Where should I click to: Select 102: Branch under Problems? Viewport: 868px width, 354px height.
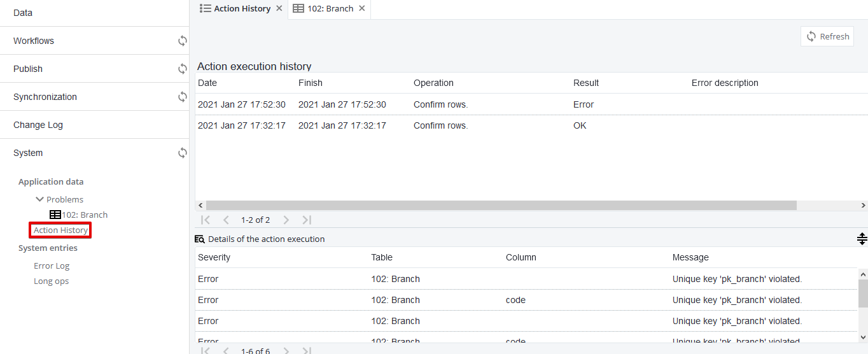point(84,215)
